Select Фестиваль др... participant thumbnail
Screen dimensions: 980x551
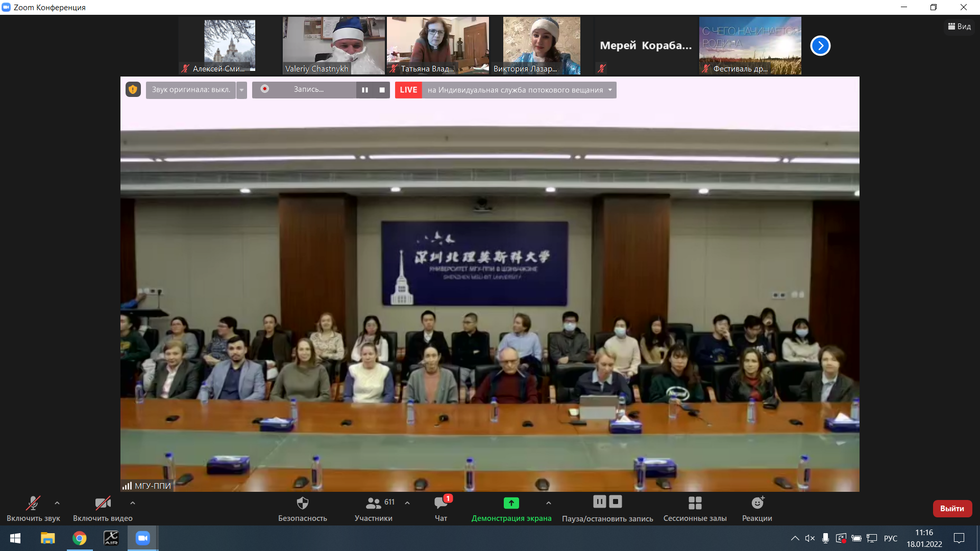[x=750, y=46]
